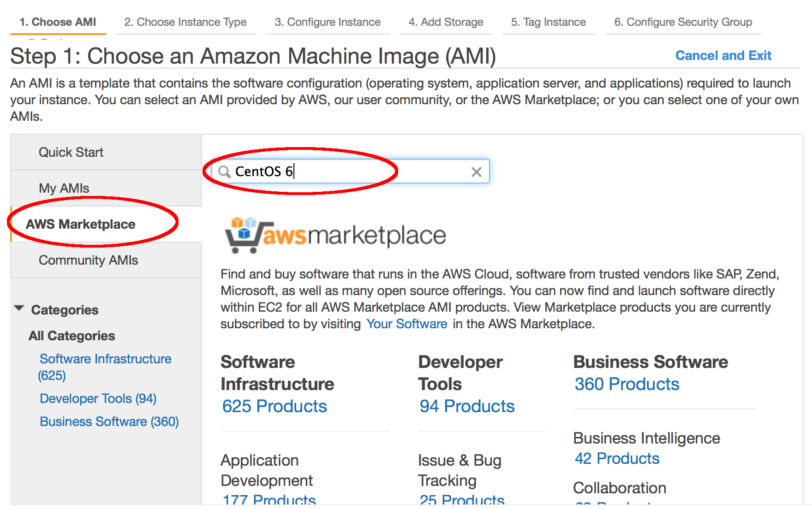Select the Quick Start sidebar tab
The height and width of the screenshot is (509, 812).
[106, 153]
